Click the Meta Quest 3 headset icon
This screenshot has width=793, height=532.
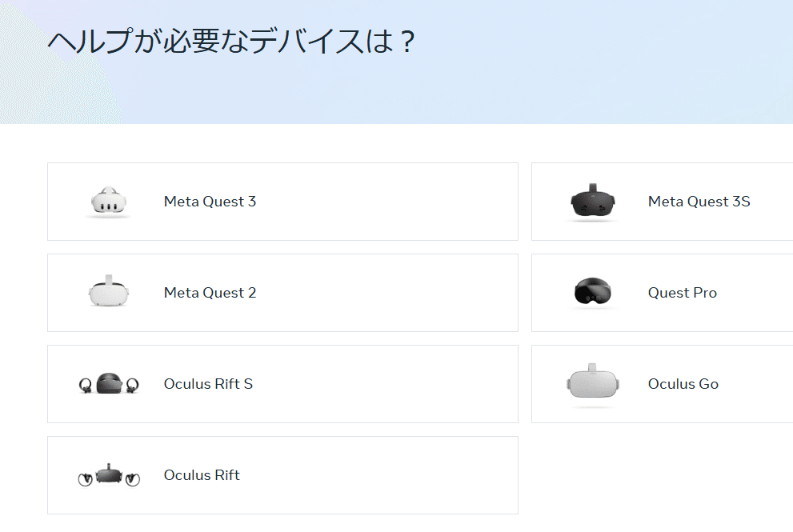pyautogui.click(x=109, y=202)
